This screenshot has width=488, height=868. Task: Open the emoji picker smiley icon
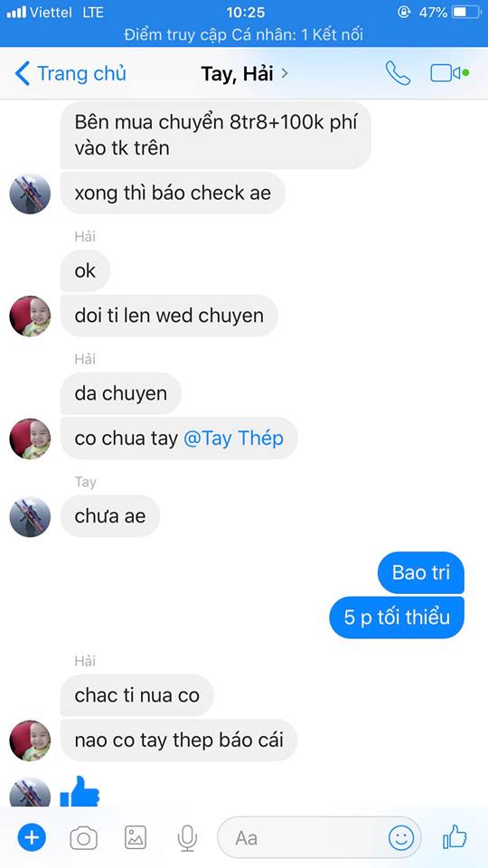pyautogui.click(x=401, y=837)
